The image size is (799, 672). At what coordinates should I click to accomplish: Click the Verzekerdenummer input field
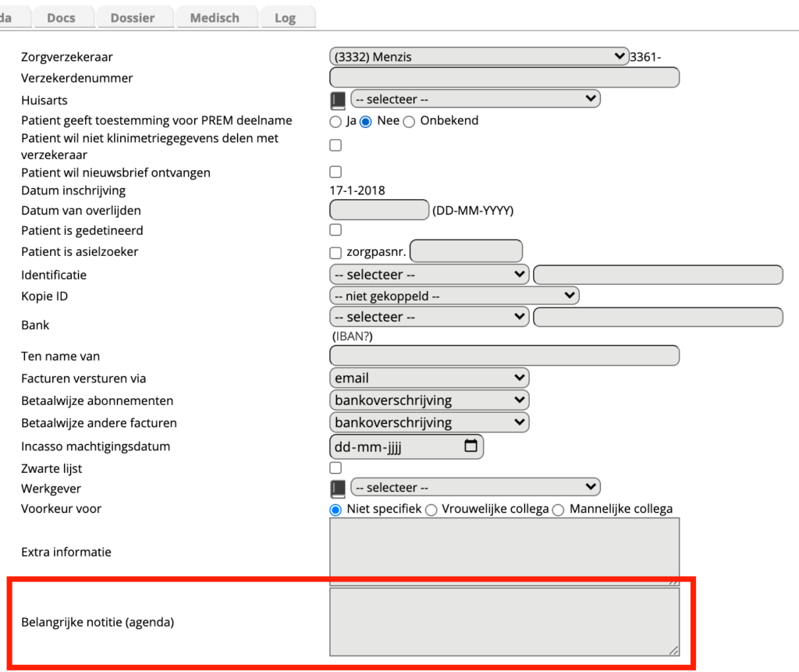point(504,77)
